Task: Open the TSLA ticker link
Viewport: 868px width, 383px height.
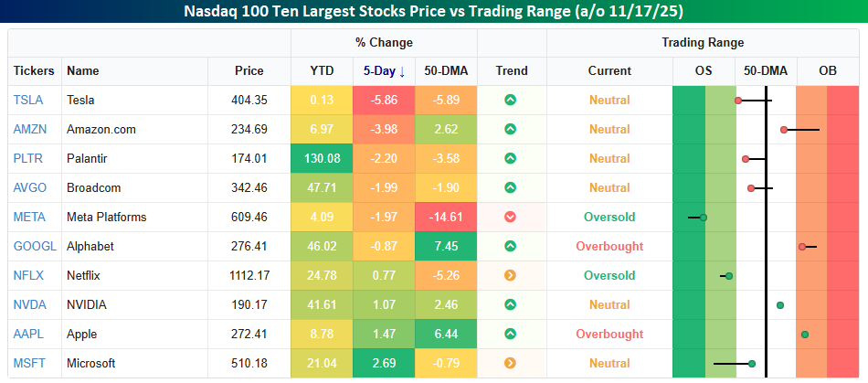Action: 28,100
